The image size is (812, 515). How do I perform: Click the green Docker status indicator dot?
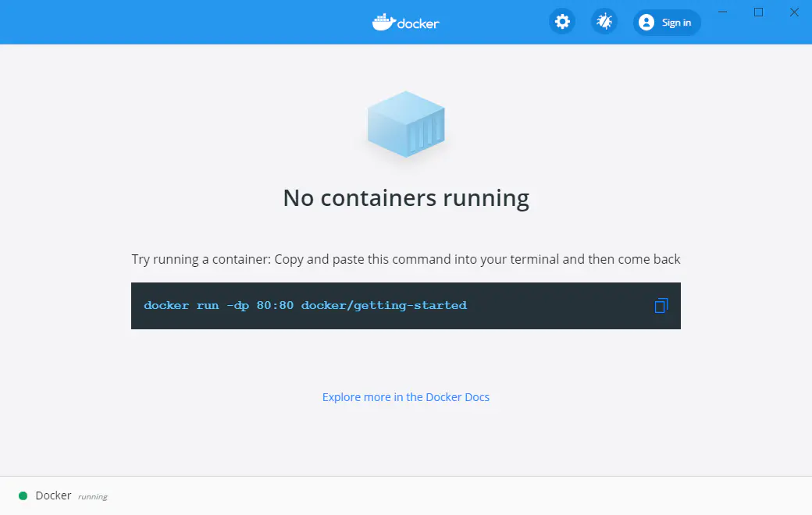[x=23, y=495]
